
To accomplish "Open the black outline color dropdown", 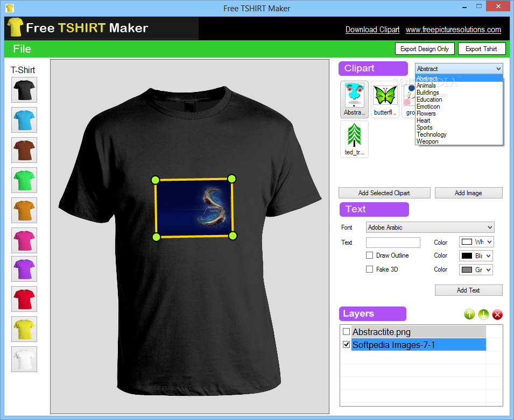I will click(x=476, y=256).
